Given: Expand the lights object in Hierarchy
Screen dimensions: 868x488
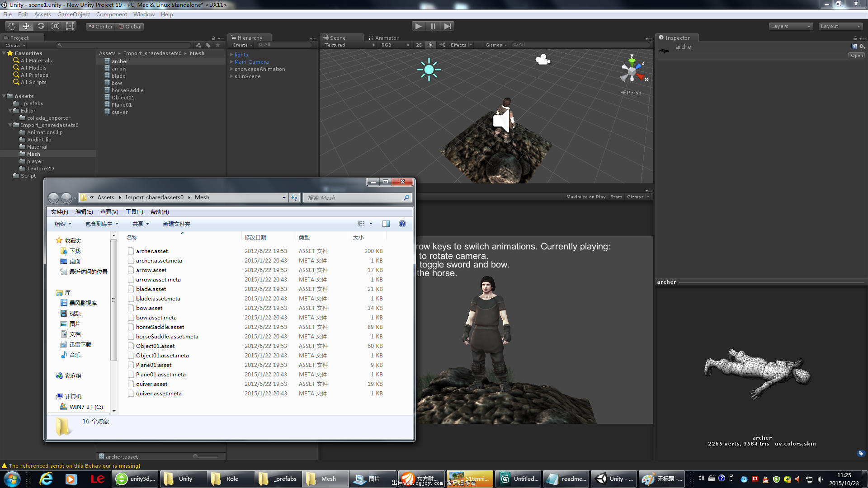Looking at the screenshot, I should 231,55.
